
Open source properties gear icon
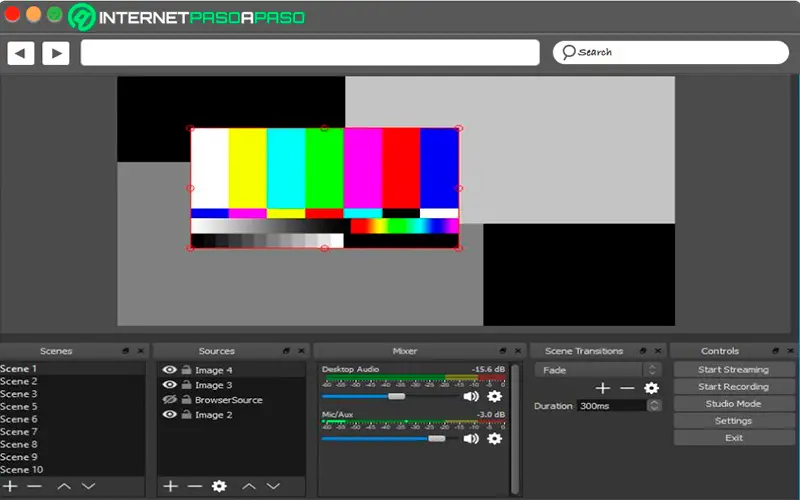click(x=219, y=486)
